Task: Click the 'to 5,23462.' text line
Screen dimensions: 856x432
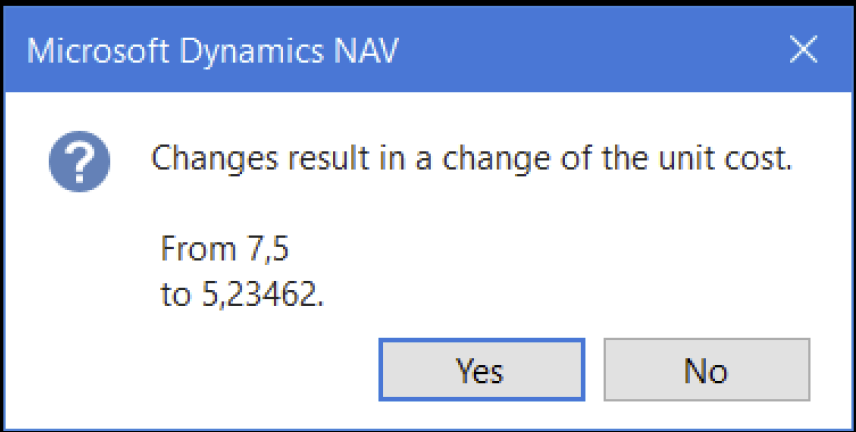Action: [242, 294]
